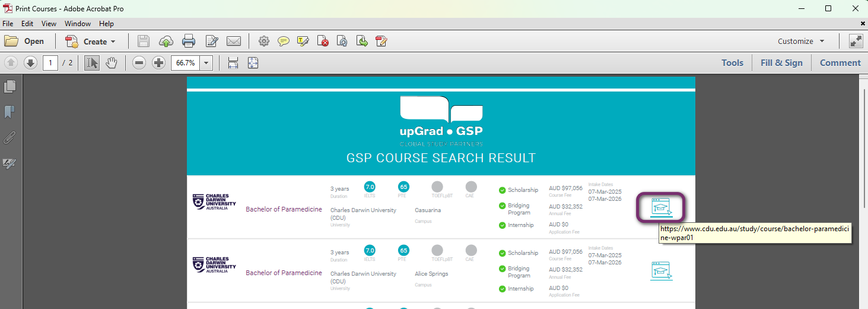Open the Window menu

pyautogui.click(x=78, y=24)
